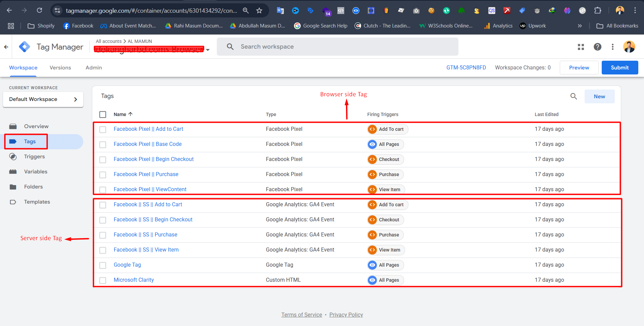
Task: Bookmark this page with the star icon
Action: pos(259,11)
